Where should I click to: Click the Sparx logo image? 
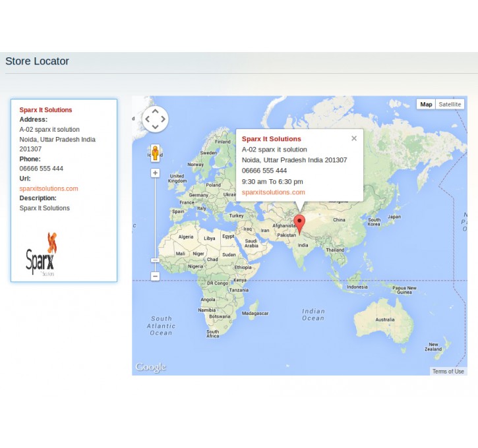[42, 253]
